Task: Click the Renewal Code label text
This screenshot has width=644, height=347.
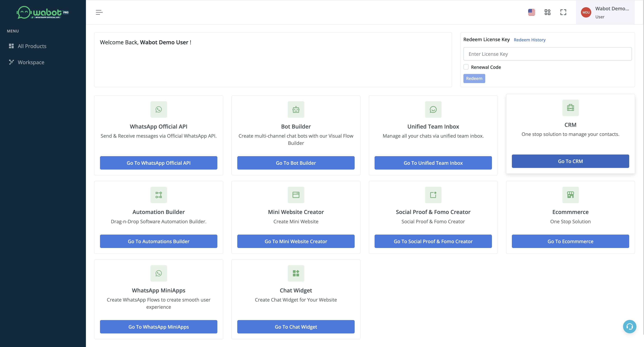Action: click(x=486, y=67)
